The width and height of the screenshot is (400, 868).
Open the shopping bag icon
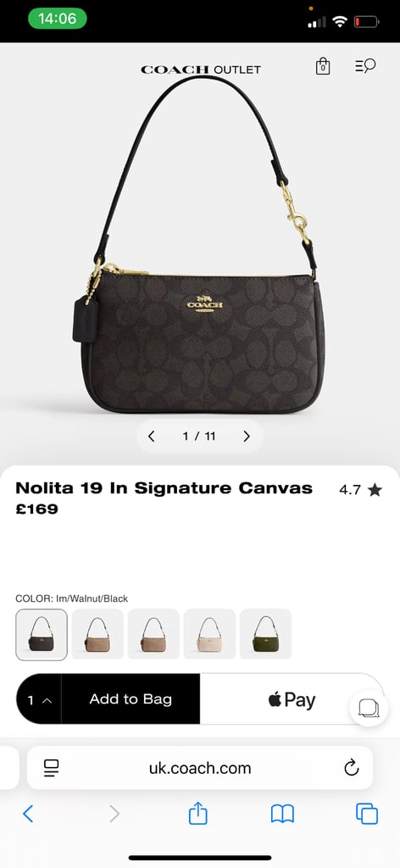point(323,66)
